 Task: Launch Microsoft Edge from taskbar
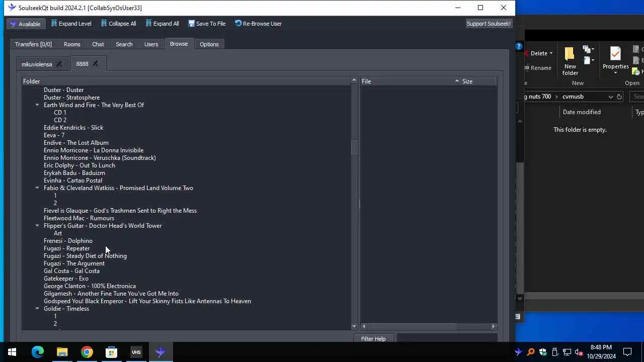click(38, 352)
